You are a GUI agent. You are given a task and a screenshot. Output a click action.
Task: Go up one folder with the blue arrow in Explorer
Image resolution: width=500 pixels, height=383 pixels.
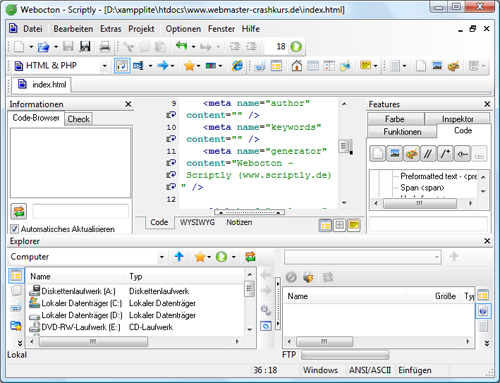[x=179, y=257]
